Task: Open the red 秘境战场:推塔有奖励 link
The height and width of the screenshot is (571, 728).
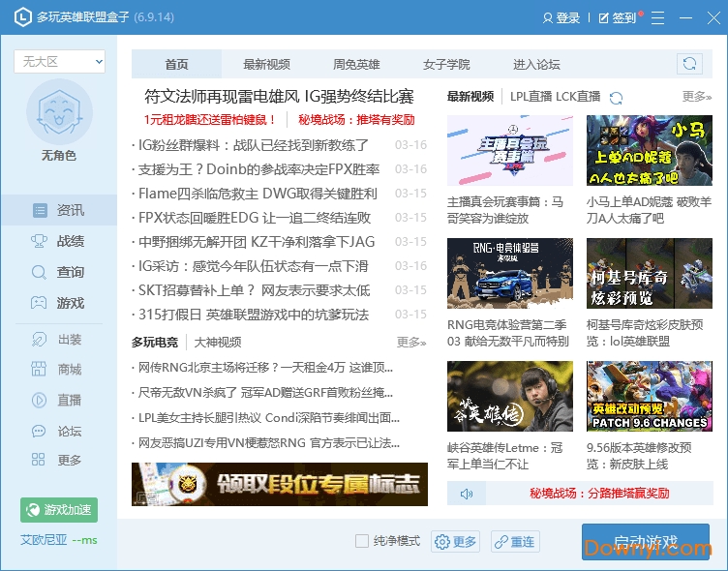Action: (x=356, y=120)
